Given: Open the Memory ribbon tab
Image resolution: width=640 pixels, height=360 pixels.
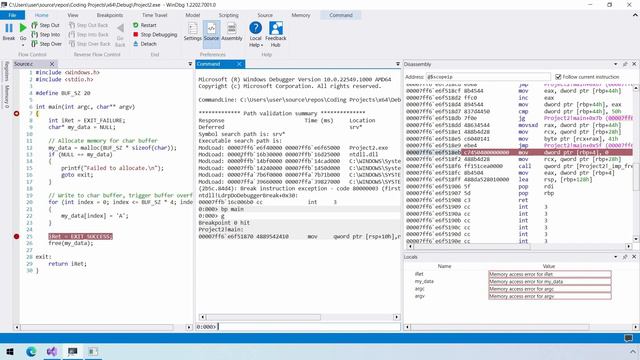Looking at the screenshot, I should (301, 15).
